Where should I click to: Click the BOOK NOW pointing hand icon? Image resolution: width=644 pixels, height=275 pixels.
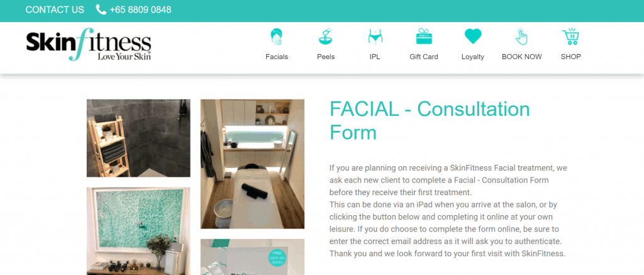pyautogui.click(x=521, y=36)
